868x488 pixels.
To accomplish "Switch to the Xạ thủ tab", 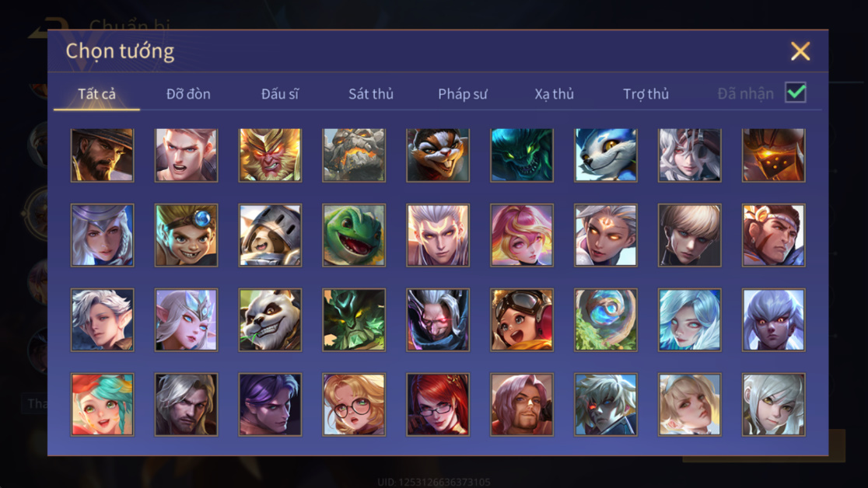I will (x=554, y=94).
